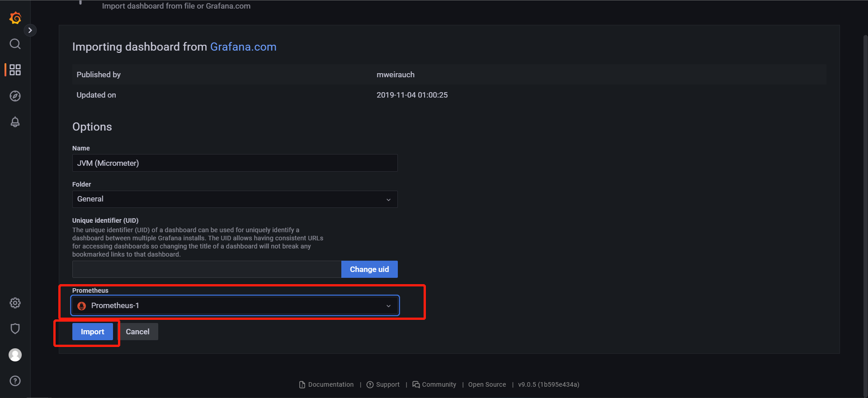Open the Server admin shield icon
The image size is (868, 398).
[x=15, y=328]
